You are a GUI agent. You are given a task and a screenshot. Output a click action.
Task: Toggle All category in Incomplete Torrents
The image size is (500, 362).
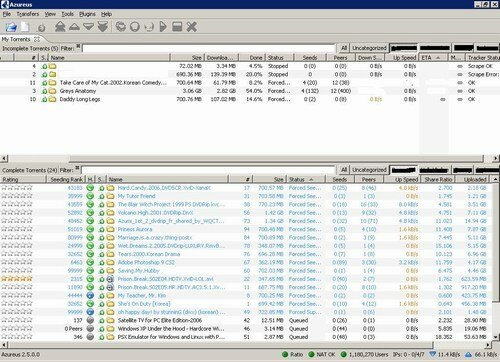pos(344,48)
